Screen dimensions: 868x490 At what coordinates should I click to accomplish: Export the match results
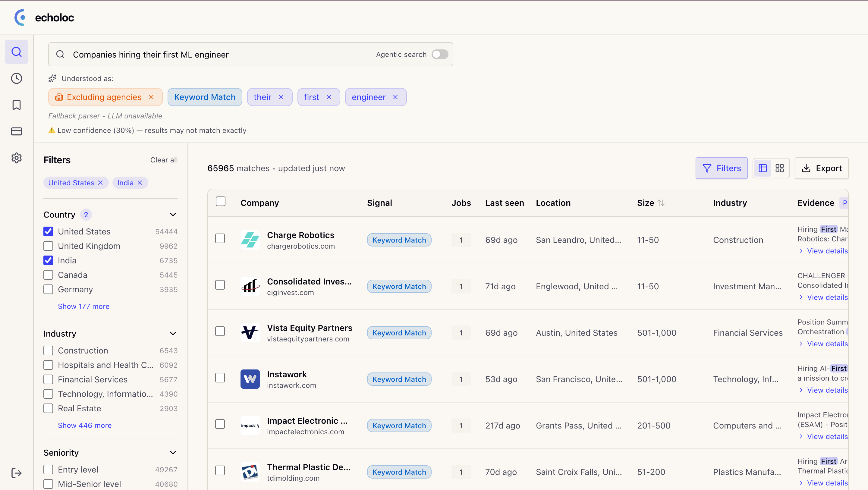(822, 168)
